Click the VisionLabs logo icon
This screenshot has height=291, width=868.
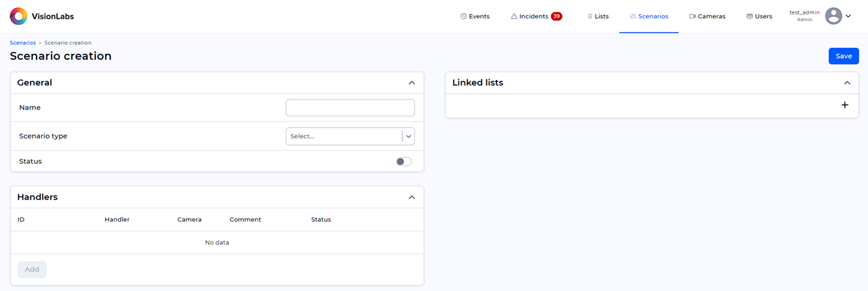(19, 16)
